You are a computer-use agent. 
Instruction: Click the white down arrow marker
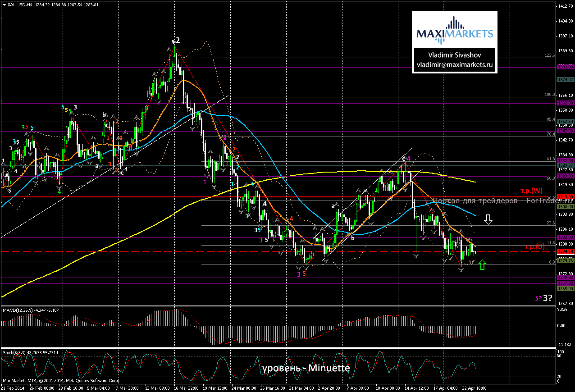[x=488, y=219]
